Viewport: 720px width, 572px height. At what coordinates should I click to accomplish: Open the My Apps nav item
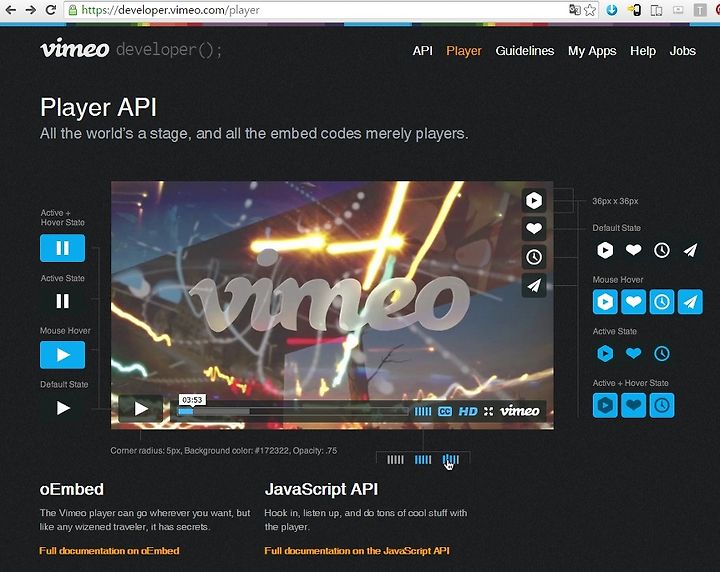(x=592, y=50)
